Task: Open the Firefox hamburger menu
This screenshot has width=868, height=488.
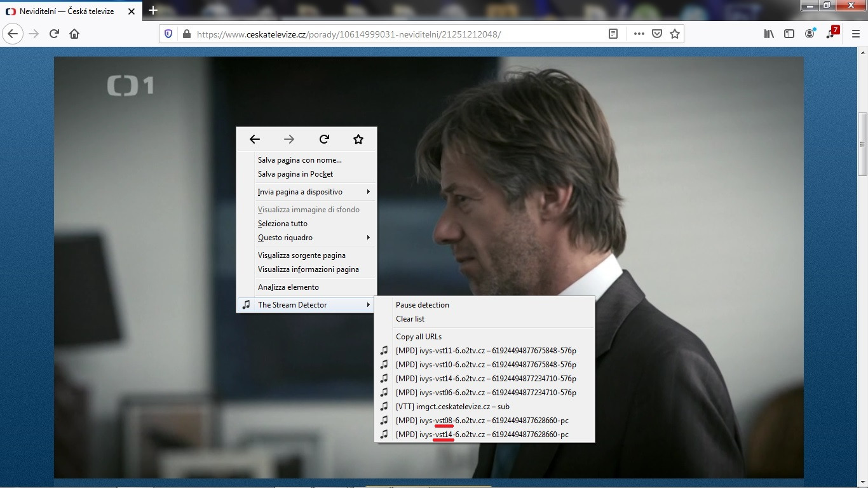Action: (x=855, y=34)
